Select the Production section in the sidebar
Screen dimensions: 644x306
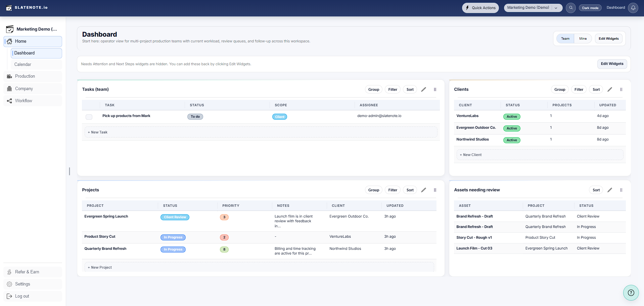(25, 76)
